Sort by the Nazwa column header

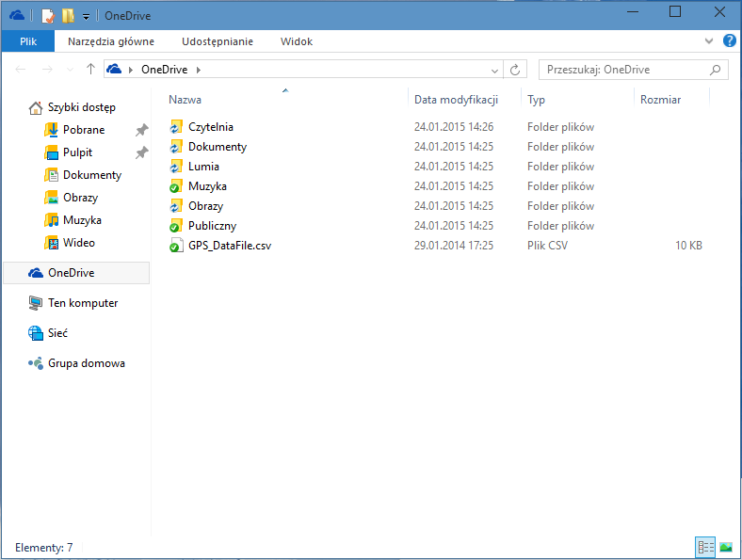pos(185,100)
